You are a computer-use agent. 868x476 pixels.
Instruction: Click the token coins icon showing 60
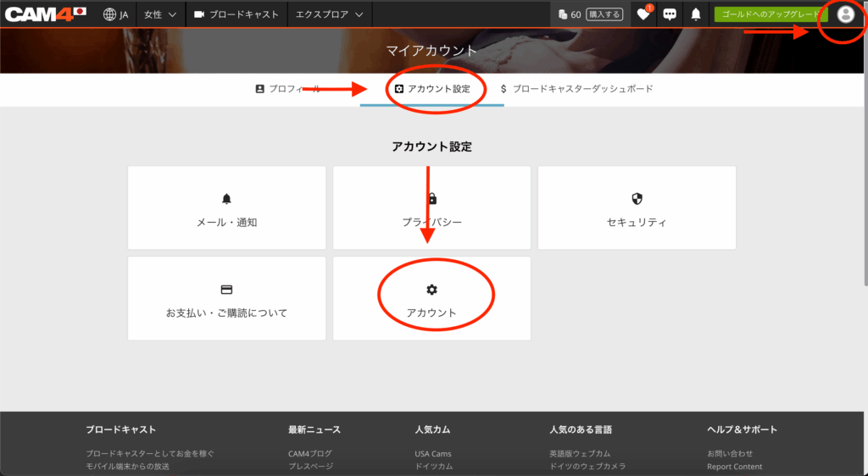coord(563,14)
